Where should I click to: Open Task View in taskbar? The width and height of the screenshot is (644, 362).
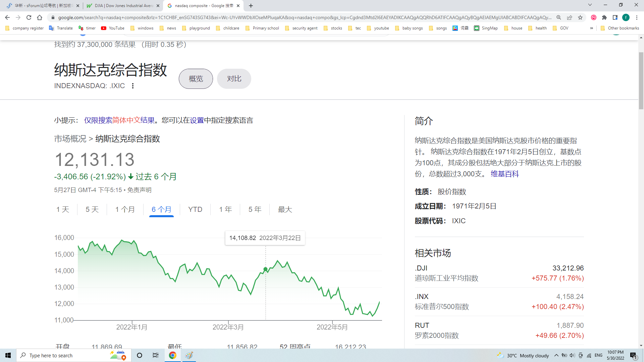point(156,355)
